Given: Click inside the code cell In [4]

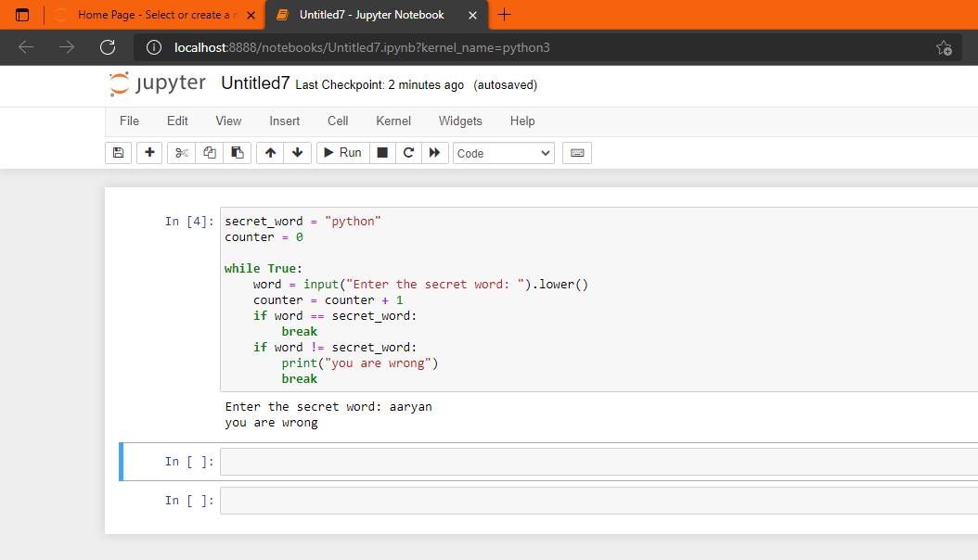Looking at the screenshot, I should click(x=598, y=299).
